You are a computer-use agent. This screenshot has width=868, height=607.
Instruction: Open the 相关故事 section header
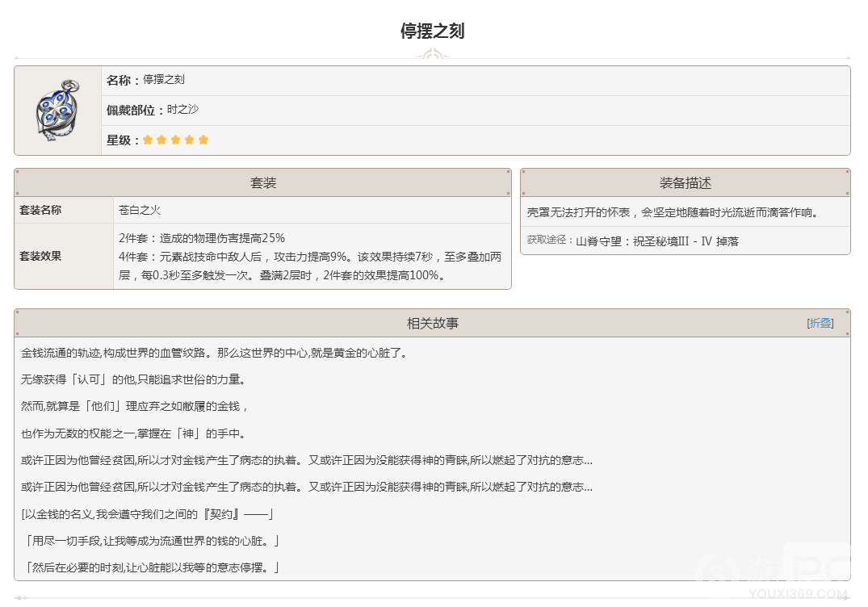tap(434, 322)
